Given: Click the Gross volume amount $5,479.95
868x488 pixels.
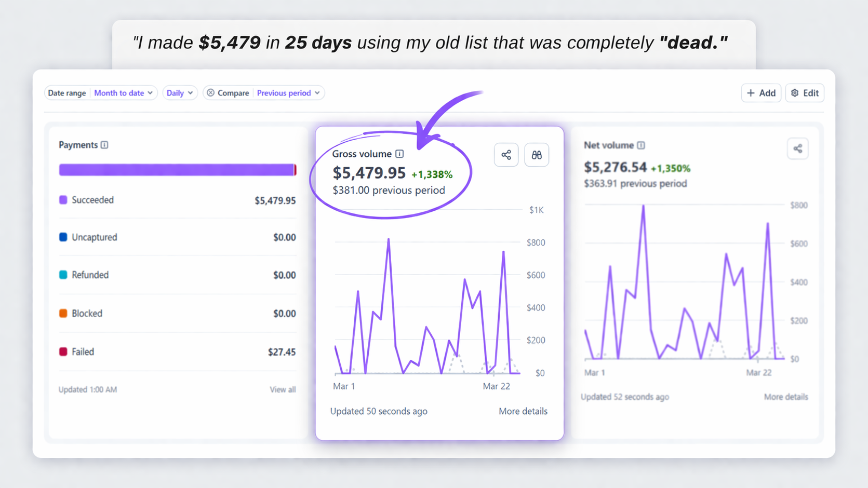Looking at the screenshot, I should tap(369, 173).
